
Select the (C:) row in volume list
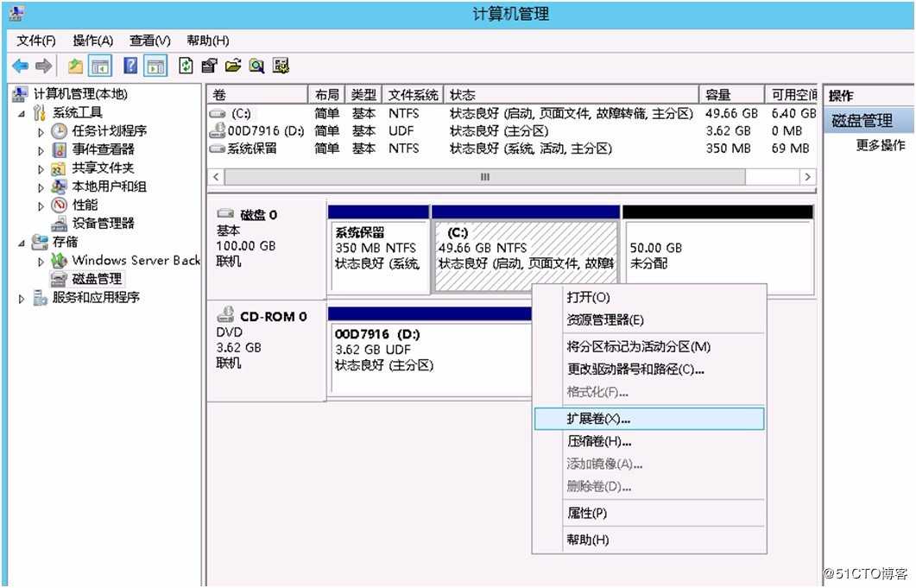[x=512, y=113]
